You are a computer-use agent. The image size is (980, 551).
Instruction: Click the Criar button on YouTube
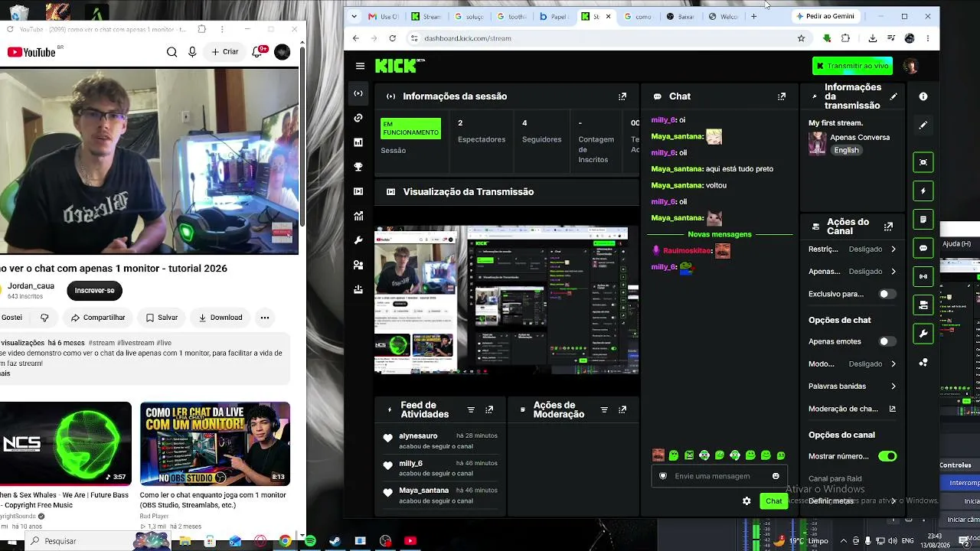point(225,52)
